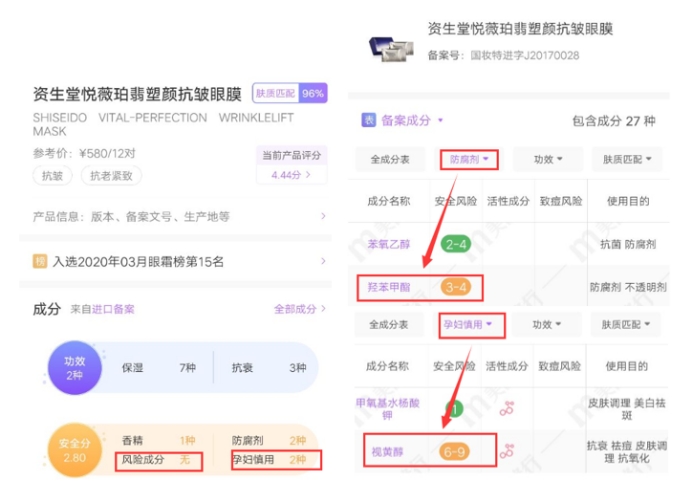Click 防腐剂 不透明剂 purpose cell

click(x=628, y=287)
